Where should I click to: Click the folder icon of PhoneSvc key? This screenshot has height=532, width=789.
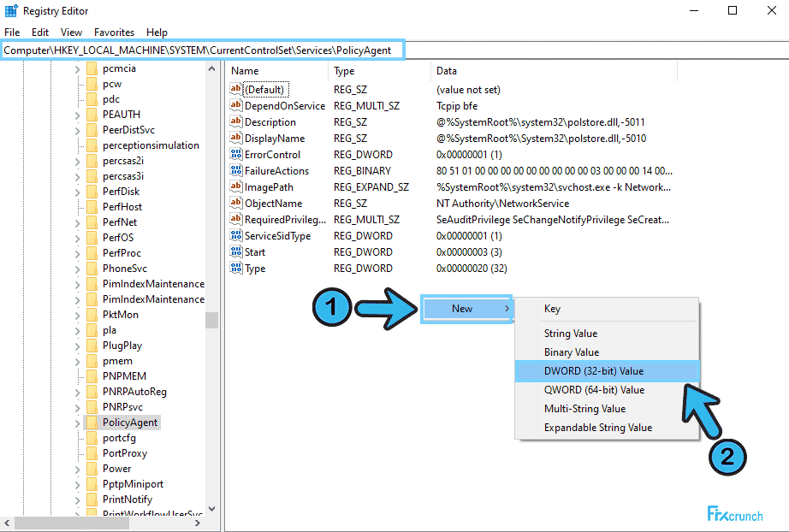click(92, 269)
